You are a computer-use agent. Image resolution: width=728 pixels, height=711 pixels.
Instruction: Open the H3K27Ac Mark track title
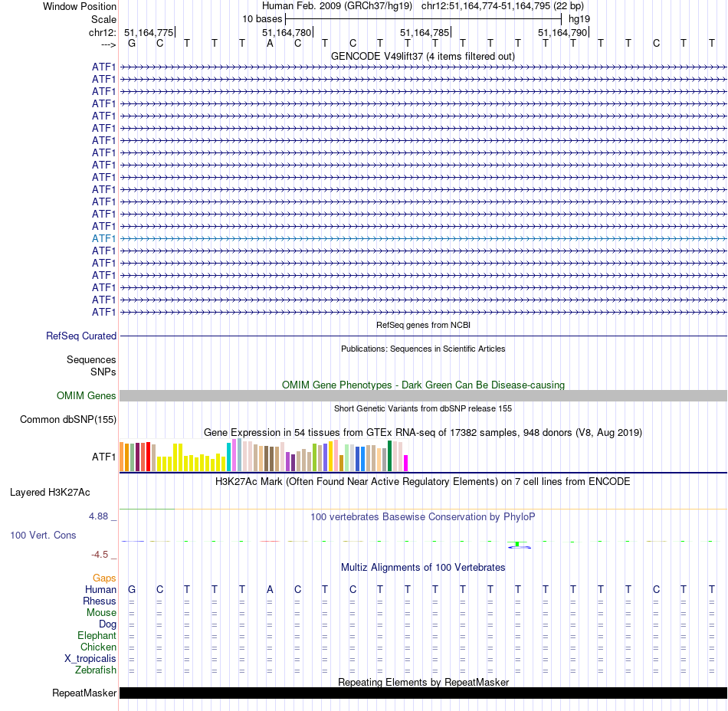point(423,482)
